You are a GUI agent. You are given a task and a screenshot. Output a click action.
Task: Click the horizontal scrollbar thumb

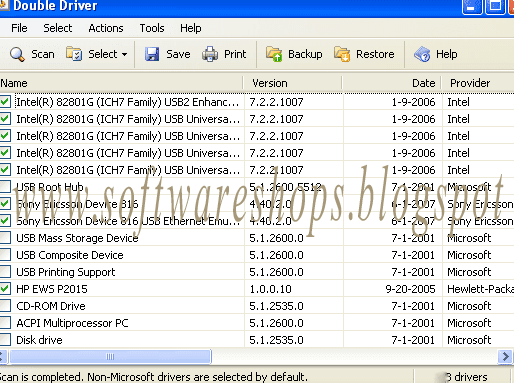point(110,357)
